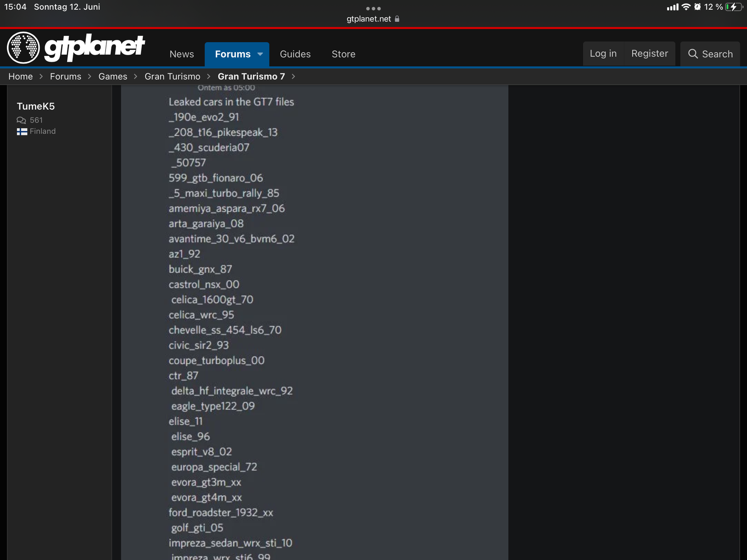Click the 'civic_sir2_93' entry
This screenshot has width=747, height=560.
[x=199, y=345]
